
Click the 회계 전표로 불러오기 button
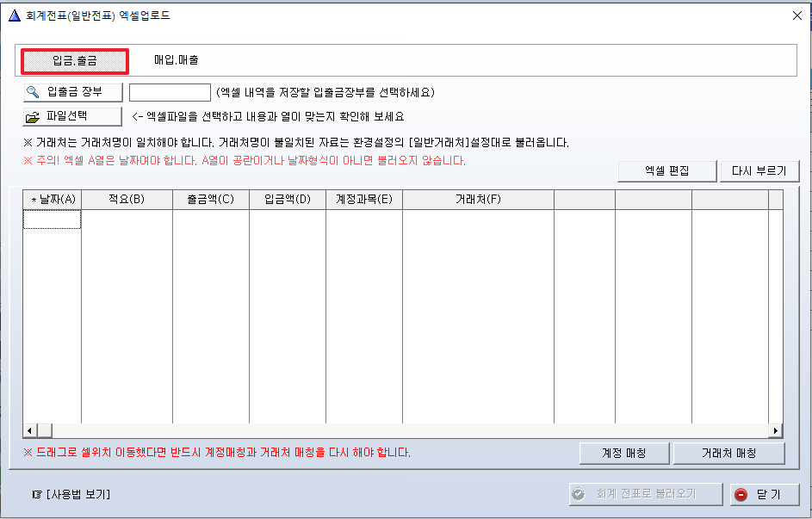click(646, 494)
